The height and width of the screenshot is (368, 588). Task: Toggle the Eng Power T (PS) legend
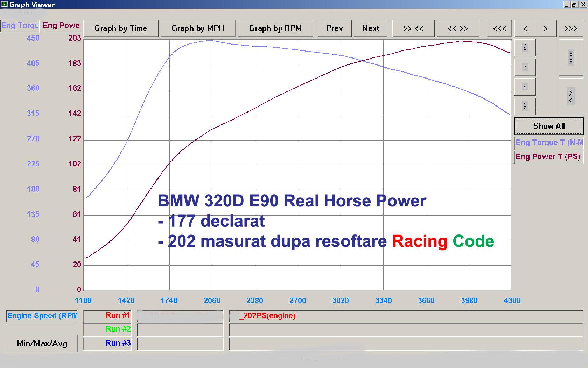[549, 157]
